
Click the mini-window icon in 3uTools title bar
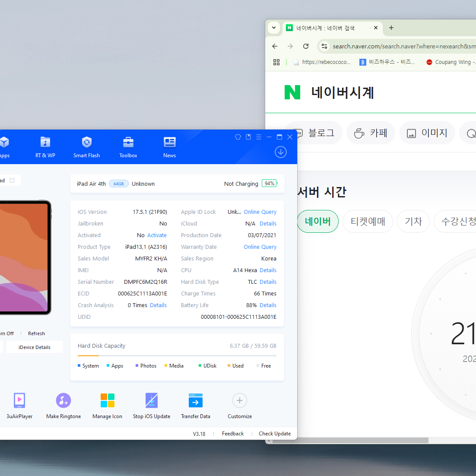click(x=248, y=137)
